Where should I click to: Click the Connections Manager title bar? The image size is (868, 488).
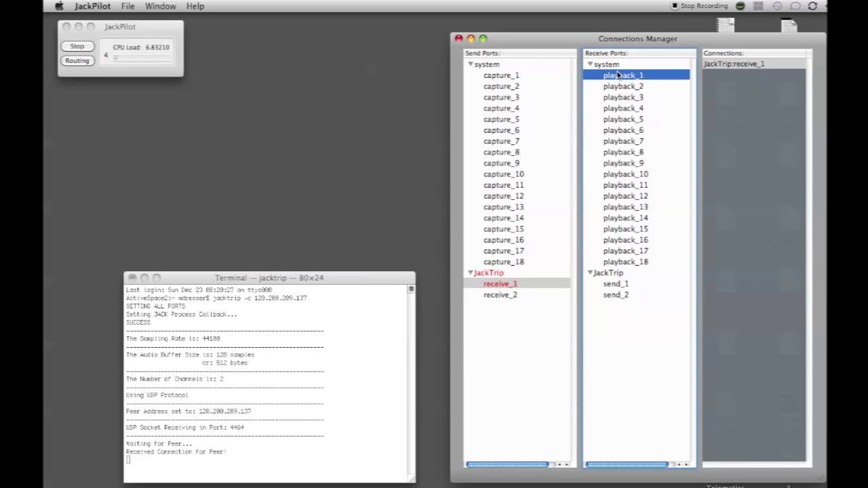tap(637, 39)
